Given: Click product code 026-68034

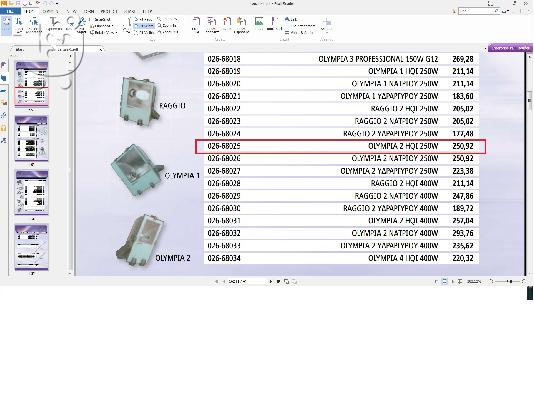Looking at the screenshot, I should tap(224, 258).
